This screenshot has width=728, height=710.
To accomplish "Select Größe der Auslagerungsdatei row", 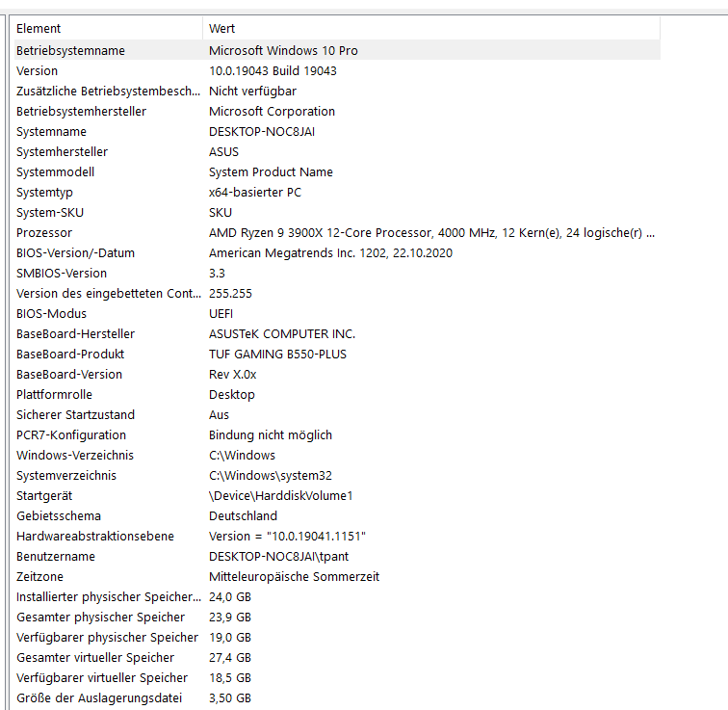I will point(337,697).
